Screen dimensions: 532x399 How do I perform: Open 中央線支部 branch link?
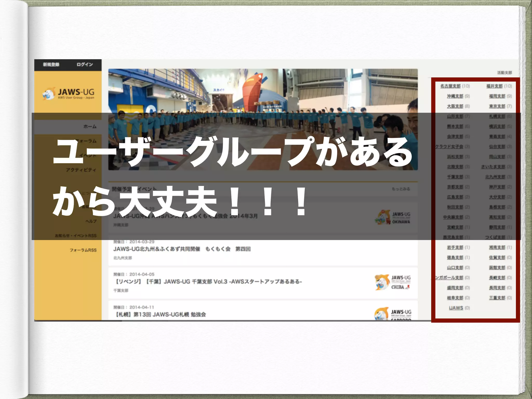[453, 217]
